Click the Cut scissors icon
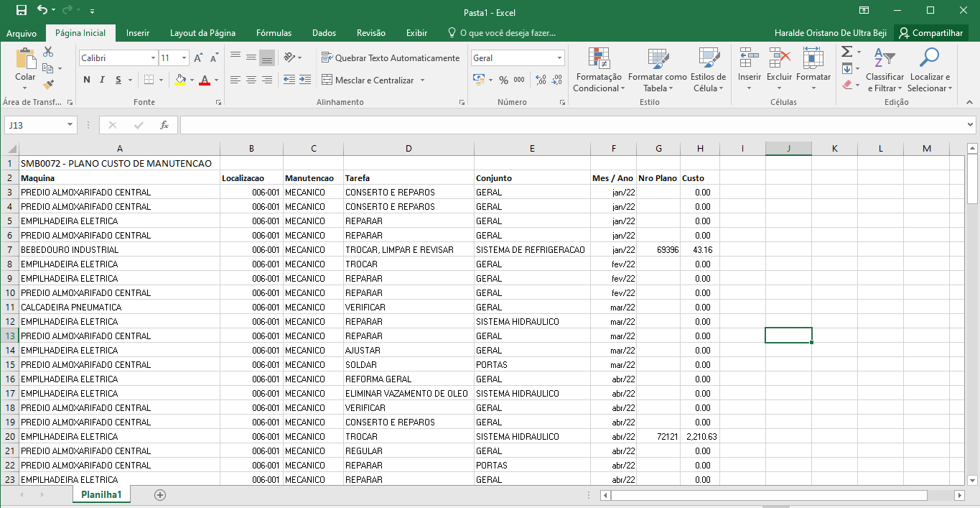Image resolution: width=980 pixels, height=508 pixels. (x=48, y=52)
